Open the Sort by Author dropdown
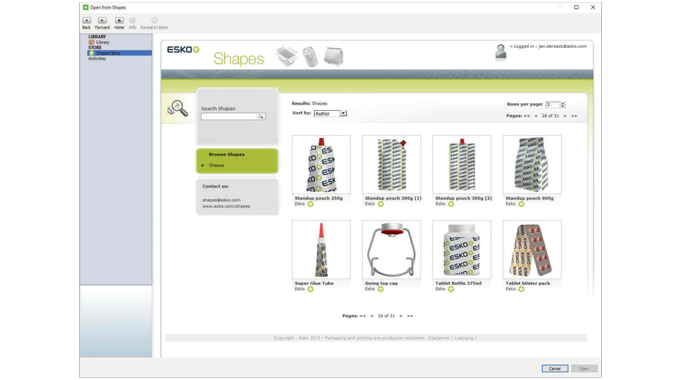680x380 pixels. tap(330, 113)
